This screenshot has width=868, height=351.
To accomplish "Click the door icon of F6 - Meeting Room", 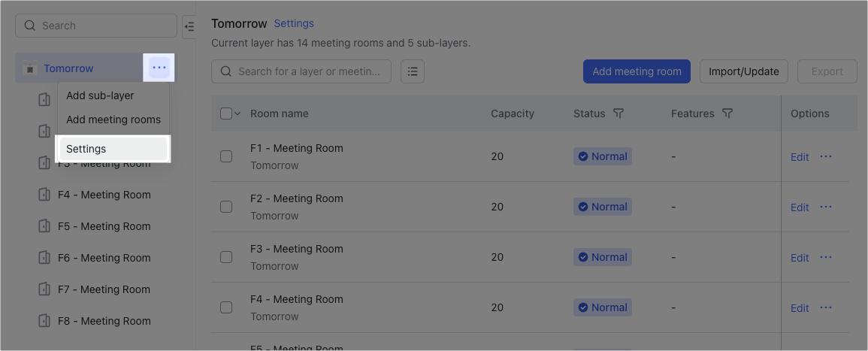I will pos(44,258).
